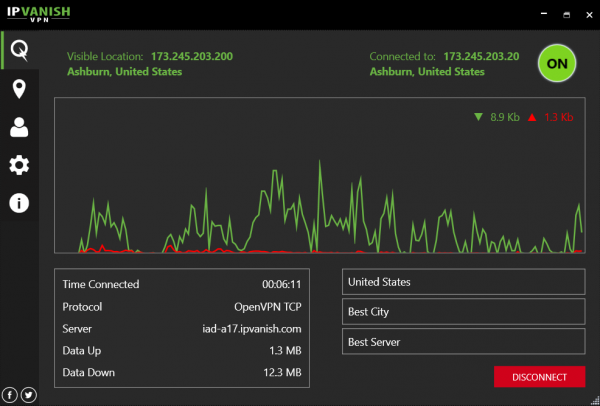The width and height of the screenshot is (600, 406).
Task: Click the Time Connected label
Action: tap(101, 284)
